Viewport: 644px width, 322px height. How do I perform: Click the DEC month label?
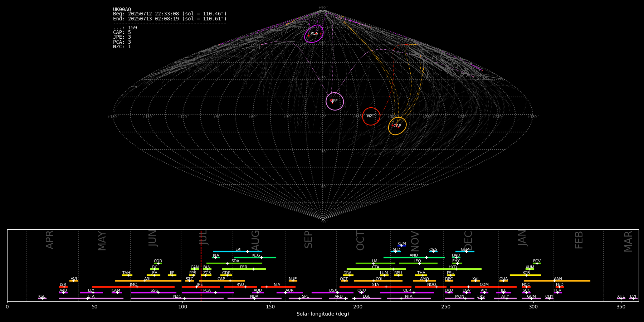(468, 241)
